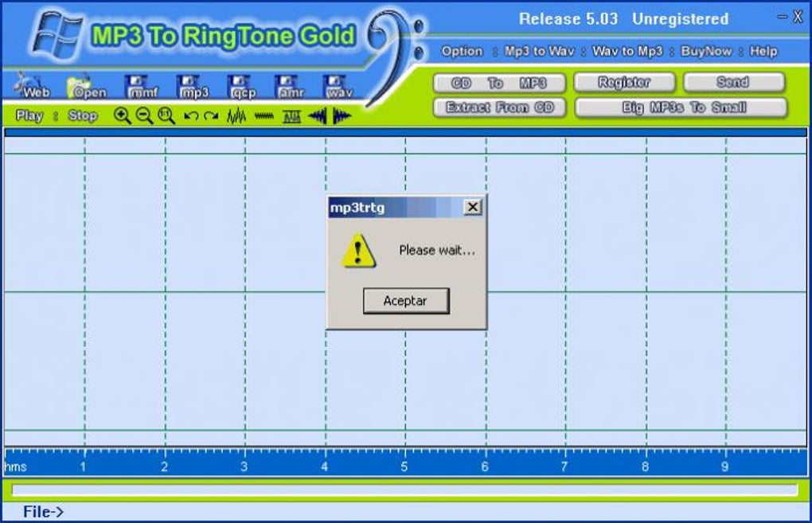The width and height of the screenshot is (812, 523).
Task: Save as mp3 format icon
Action: [x=193, y=87]
